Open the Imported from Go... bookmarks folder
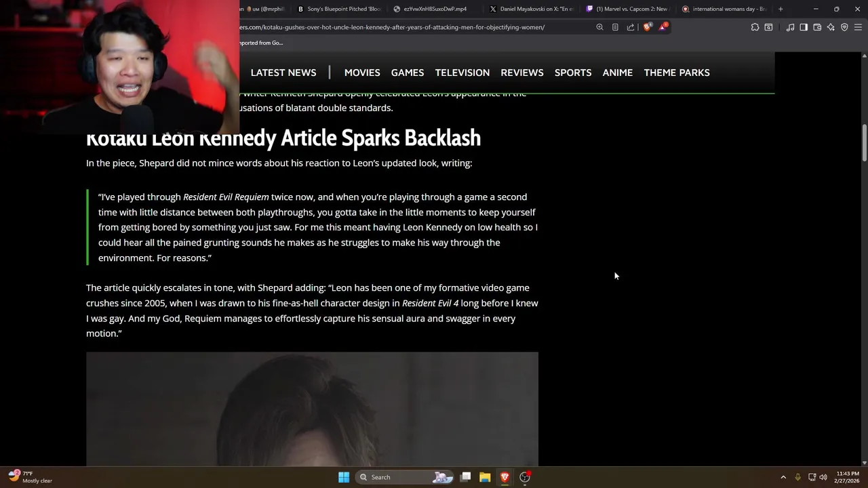This screenshot has height=488, width=868. 261,43
